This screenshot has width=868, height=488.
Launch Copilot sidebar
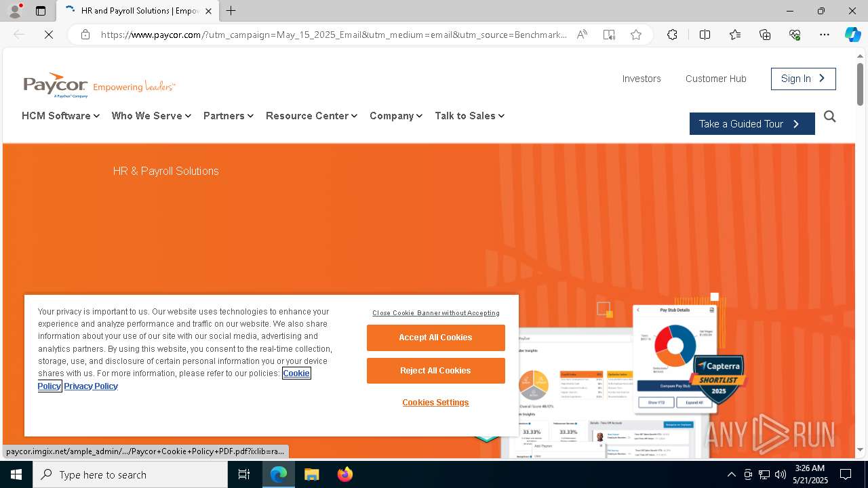tap(852, 35)
